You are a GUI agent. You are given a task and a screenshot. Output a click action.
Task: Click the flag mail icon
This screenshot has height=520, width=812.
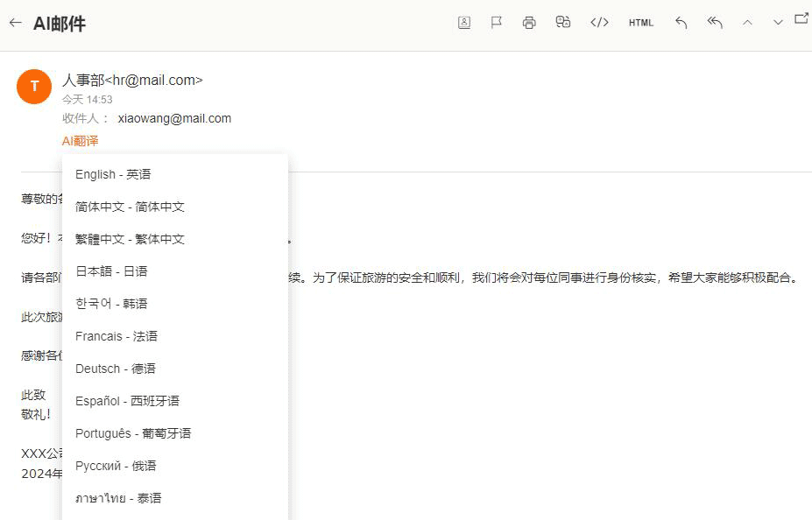pos(497,23)
